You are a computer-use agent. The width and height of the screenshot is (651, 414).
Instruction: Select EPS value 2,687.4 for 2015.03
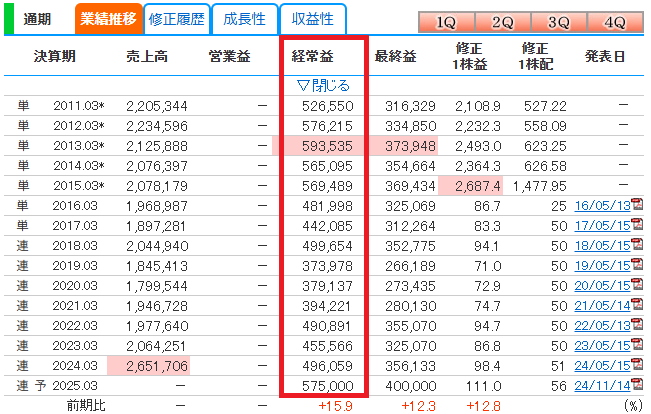point(478,186)
